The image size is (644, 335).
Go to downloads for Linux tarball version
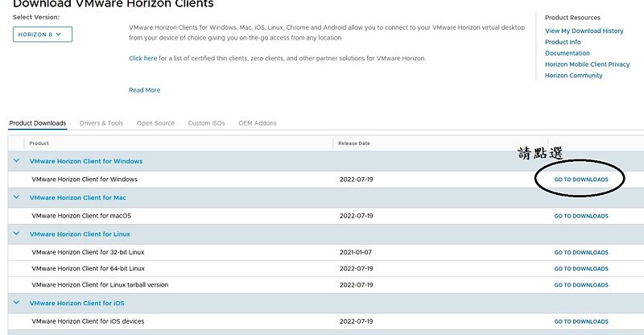(581, 285)
